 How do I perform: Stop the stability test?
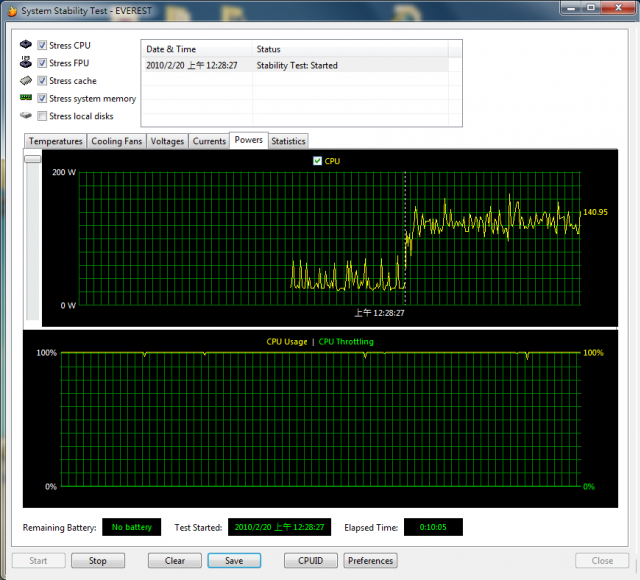[98, 561]
